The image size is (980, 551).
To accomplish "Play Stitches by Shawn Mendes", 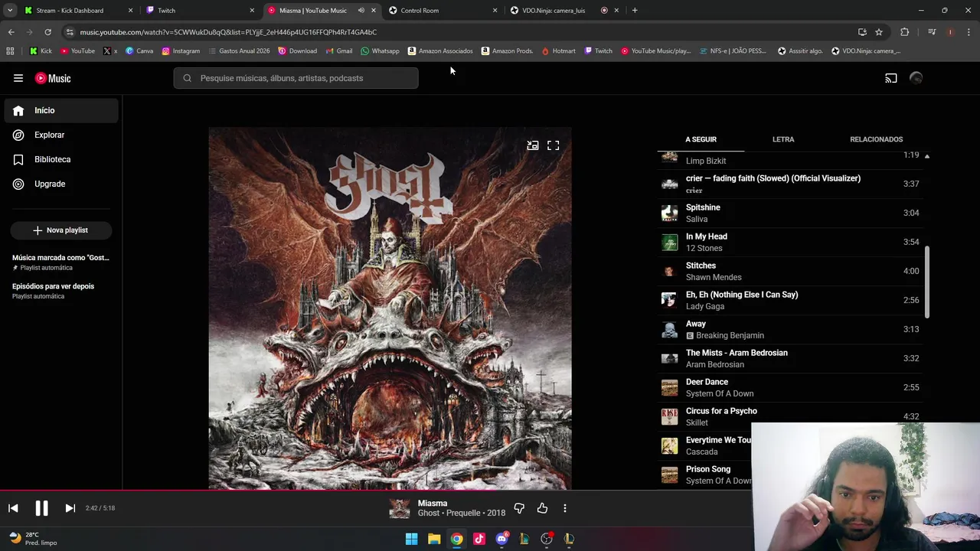I will point(791,271).
